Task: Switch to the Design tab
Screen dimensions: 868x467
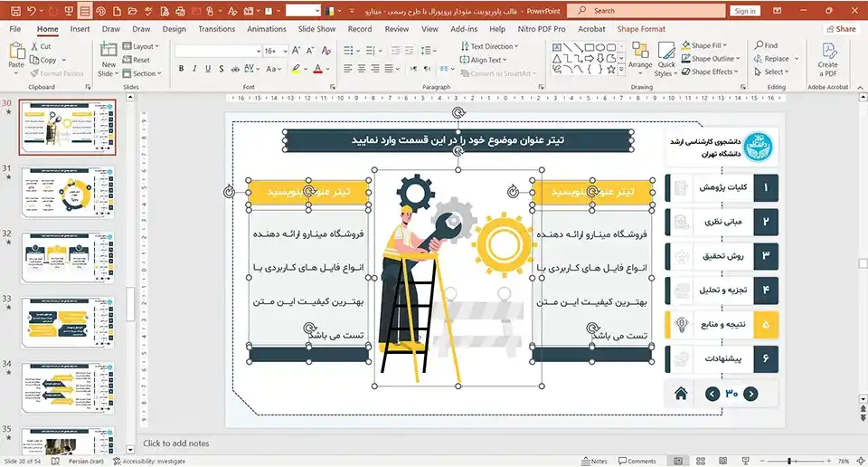Action: pyautogui.click(x=174, y=29)
